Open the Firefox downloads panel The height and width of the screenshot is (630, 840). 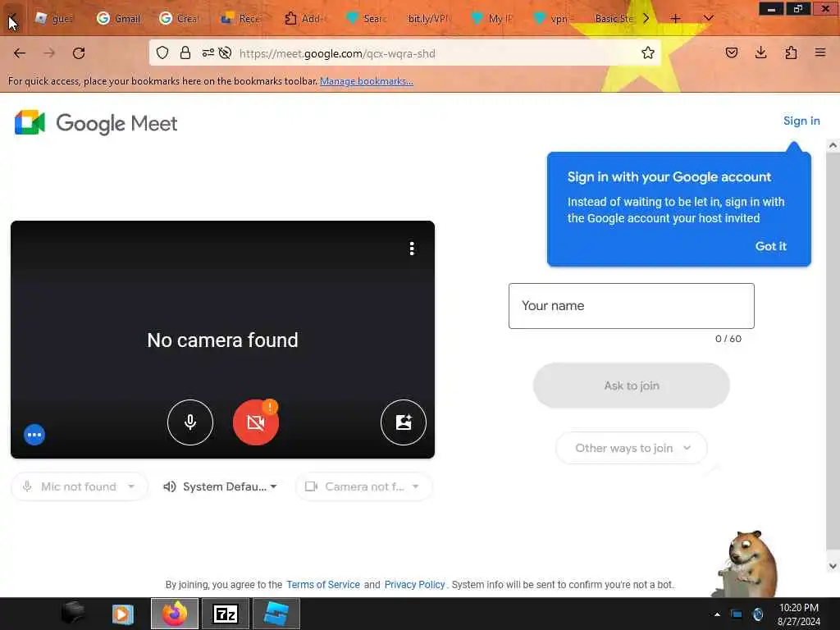(x=760, y=52)
